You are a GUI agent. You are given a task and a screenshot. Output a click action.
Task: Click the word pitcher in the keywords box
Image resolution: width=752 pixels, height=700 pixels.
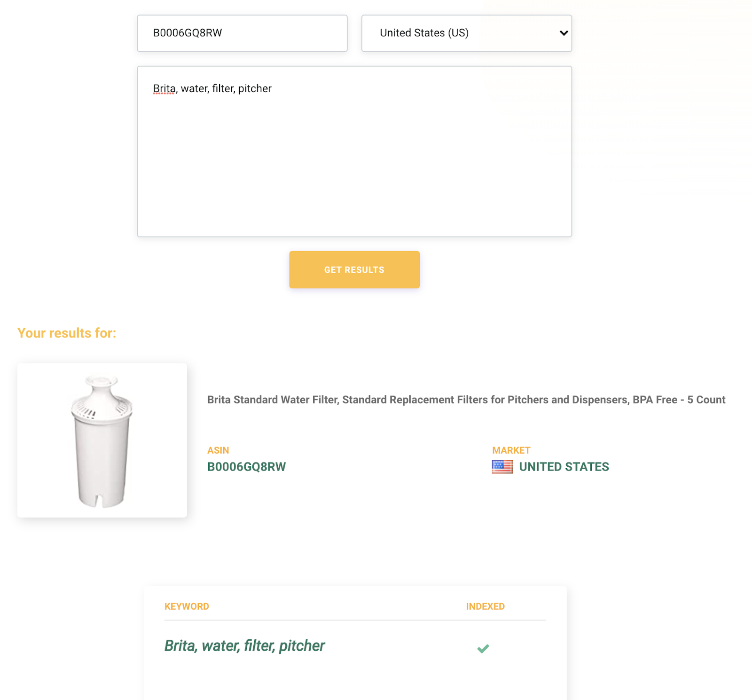(255, 89)
